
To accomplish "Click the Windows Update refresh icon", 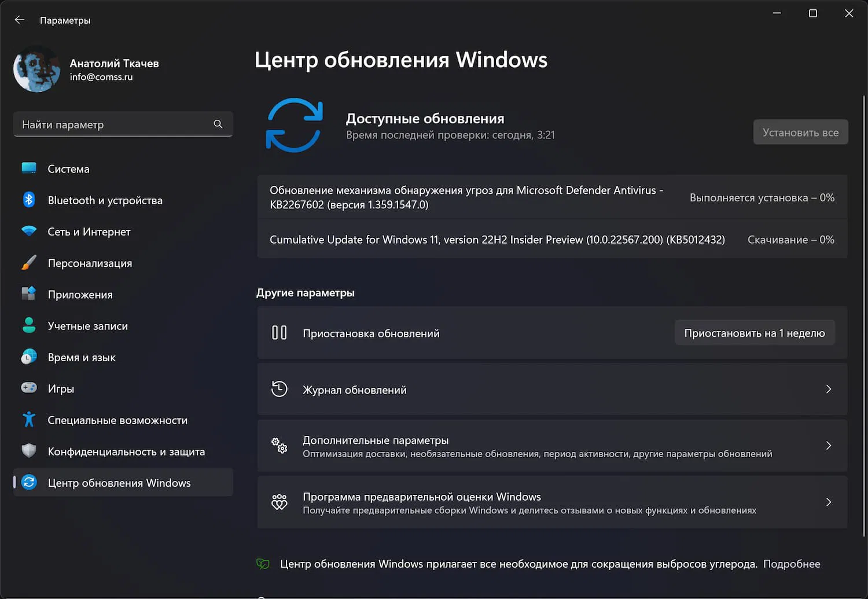I will pyautogui.click(x=294, y=124).
